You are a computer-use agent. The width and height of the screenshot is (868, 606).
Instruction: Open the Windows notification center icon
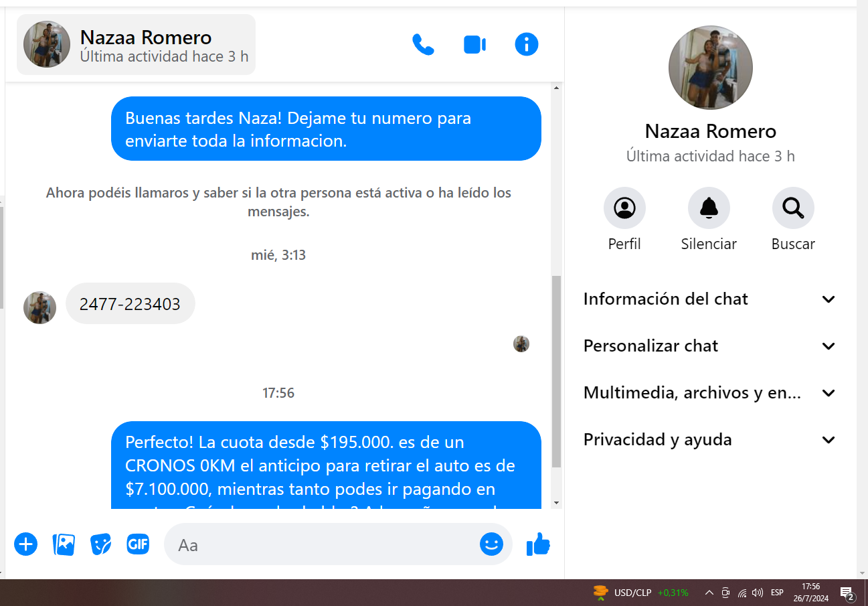click(847, 593)
